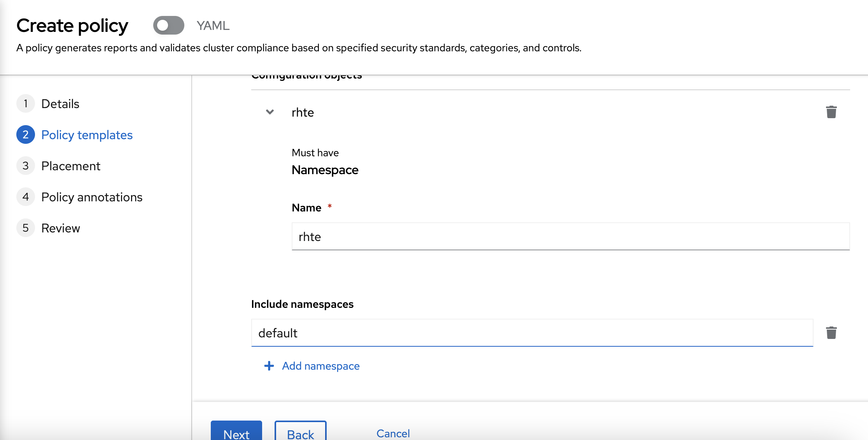Click the Namespace heading text
The image size is (868, 440).
coord(325,170)
